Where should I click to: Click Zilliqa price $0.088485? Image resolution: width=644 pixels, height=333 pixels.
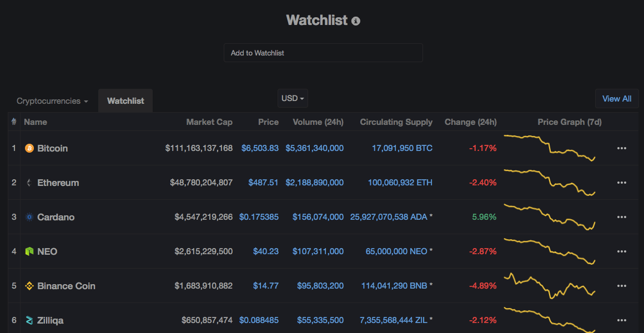click(259, 320)
